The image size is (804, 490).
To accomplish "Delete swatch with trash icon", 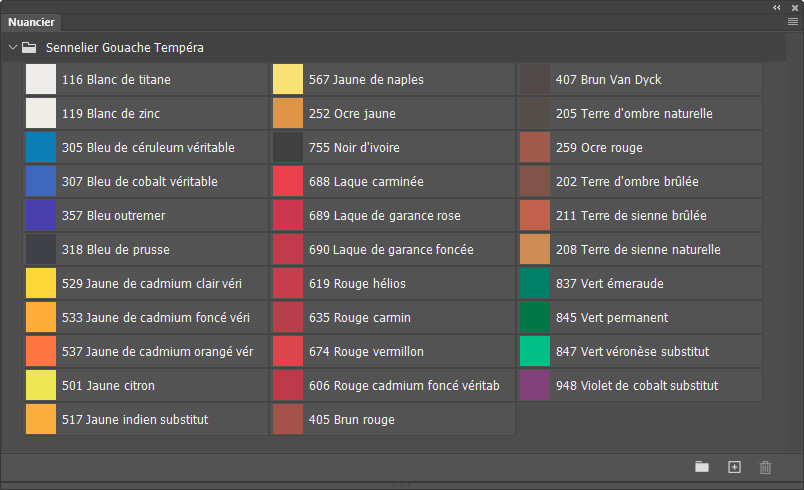I will [x=765, y=467].
